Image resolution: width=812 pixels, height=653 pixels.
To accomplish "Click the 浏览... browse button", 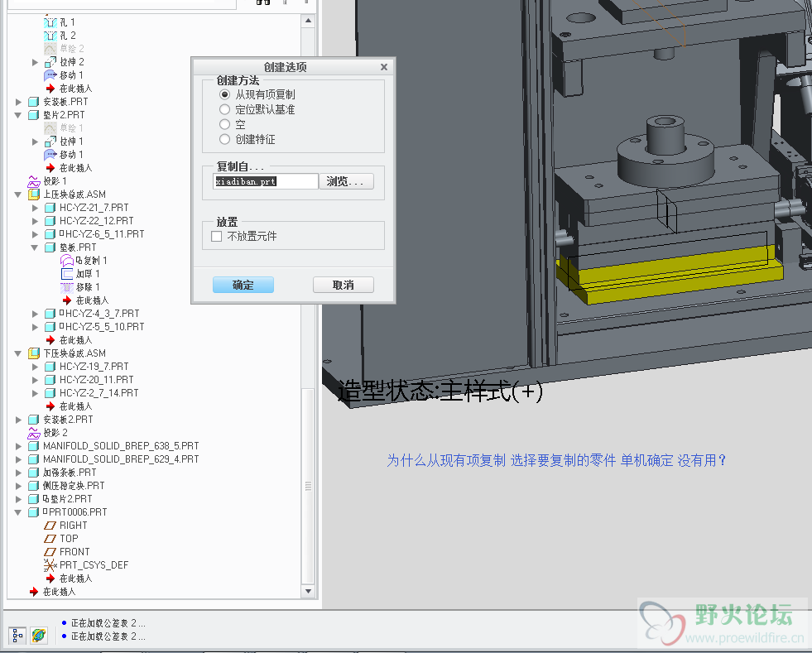I will 346,182.
